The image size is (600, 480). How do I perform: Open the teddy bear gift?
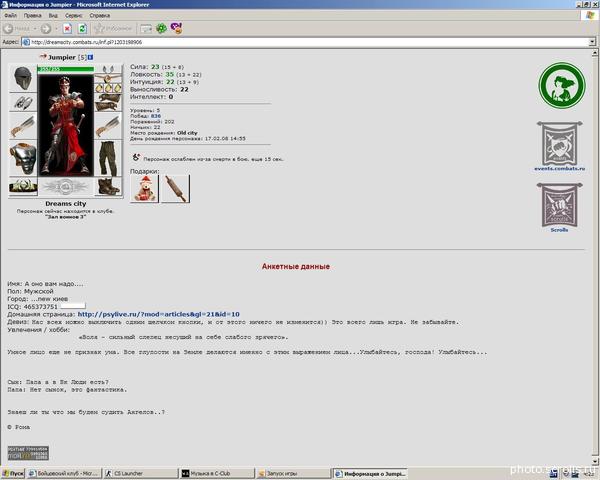tap(145, 188)
